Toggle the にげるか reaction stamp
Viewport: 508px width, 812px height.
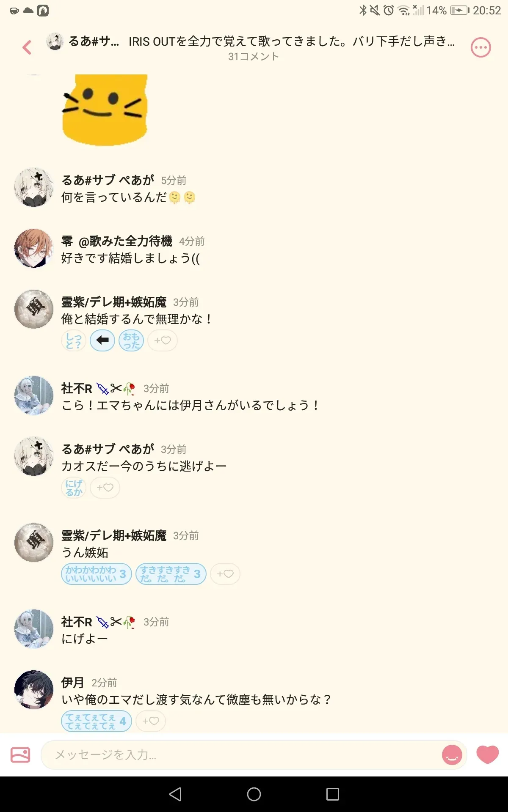click(x=74, y=488)
